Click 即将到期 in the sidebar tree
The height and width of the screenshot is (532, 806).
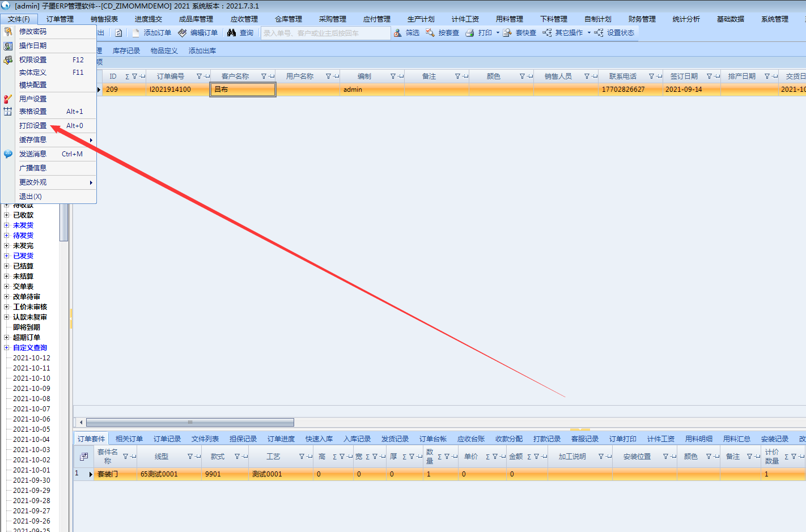[x=27, y=327]
